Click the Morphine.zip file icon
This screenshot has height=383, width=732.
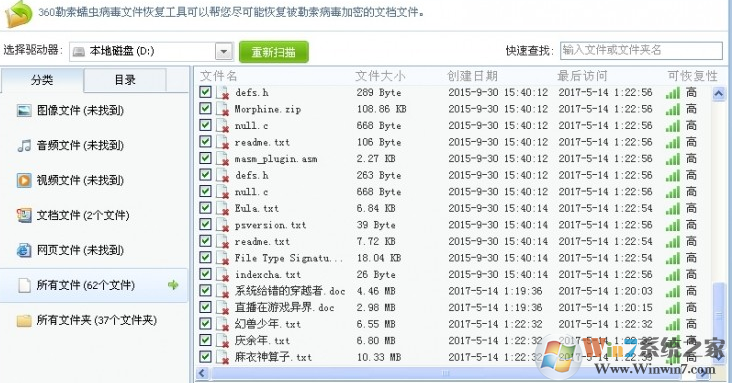(223, 109)
